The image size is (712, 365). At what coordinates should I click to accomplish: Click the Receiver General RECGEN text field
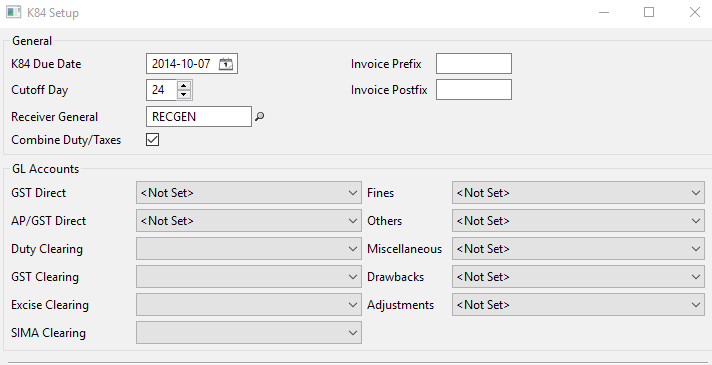[x=199, y=117]
